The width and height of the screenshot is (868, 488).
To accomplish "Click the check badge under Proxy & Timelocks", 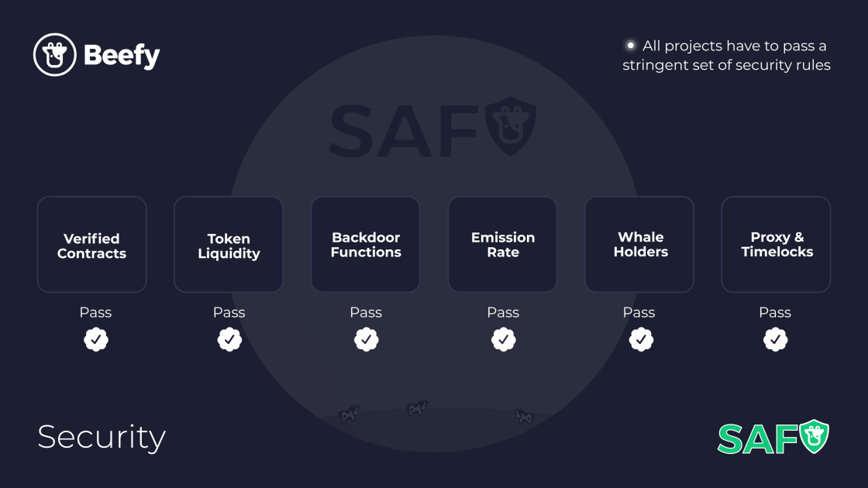I will [775, 339].
